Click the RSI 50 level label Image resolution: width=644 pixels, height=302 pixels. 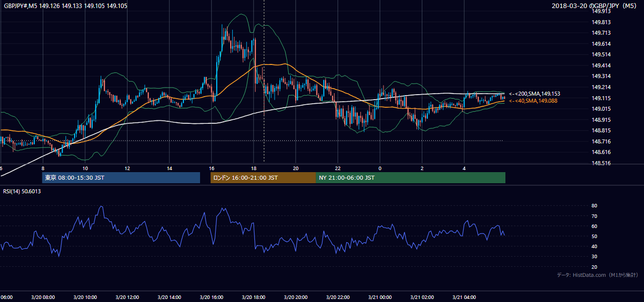click(x=594, y=236)
